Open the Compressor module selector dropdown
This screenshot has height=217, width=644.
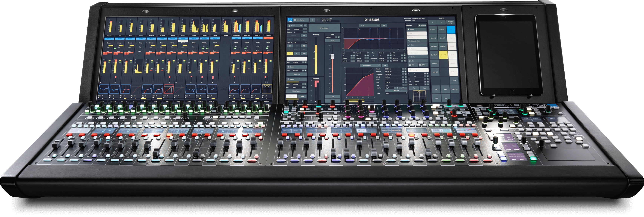(x=370, y=65)
